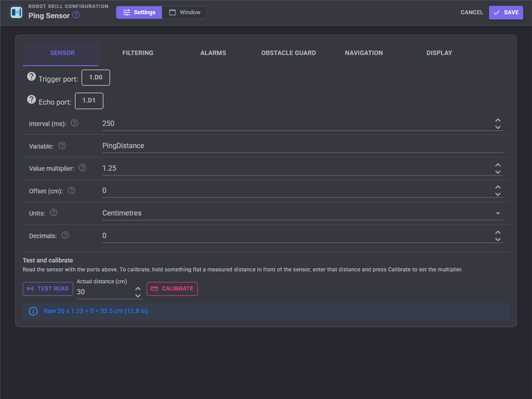This screenshot has height=399, width=532.
Task: Decrease the Decimals value
Action: tap(498, 240)
